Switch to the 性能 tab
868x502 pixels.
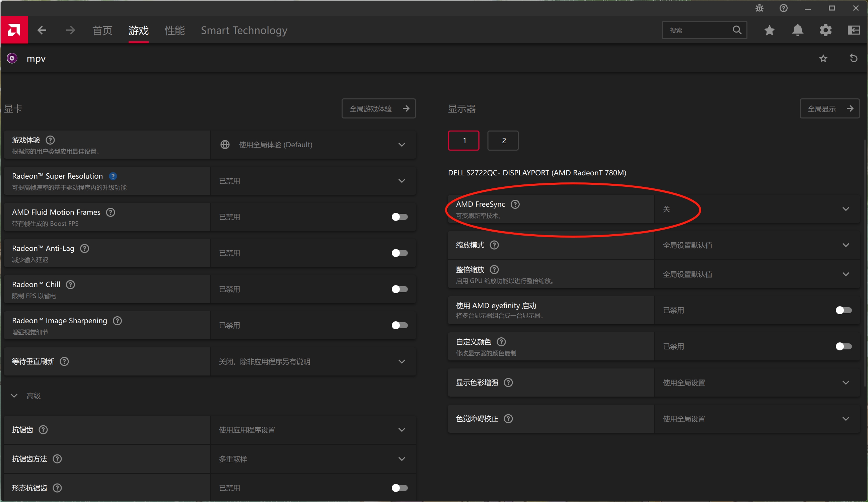click(x=175, y=30)
